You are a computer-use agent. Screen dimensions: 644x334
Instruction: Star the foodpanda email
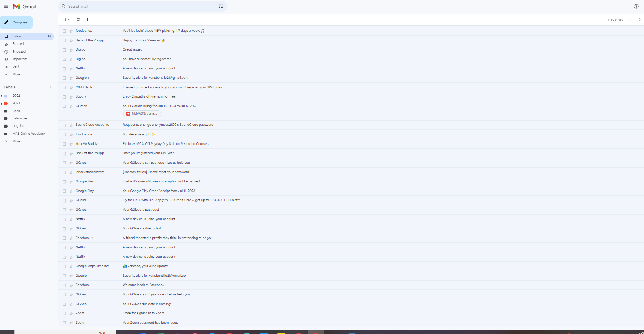coord(70,31)
